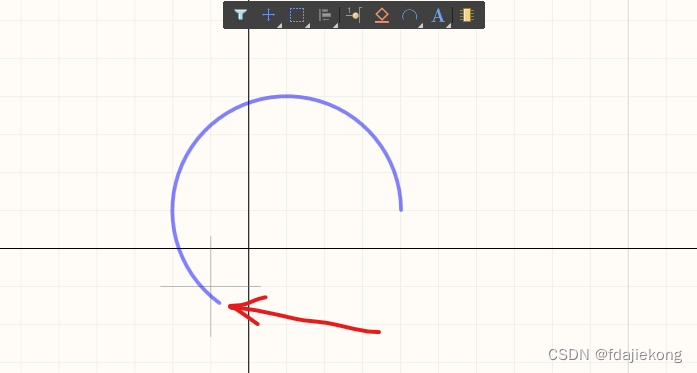Select the Move objects cross-arrow tool
Image resolution: width=697 pixels, height=373 pixels.
click(268, 15)
